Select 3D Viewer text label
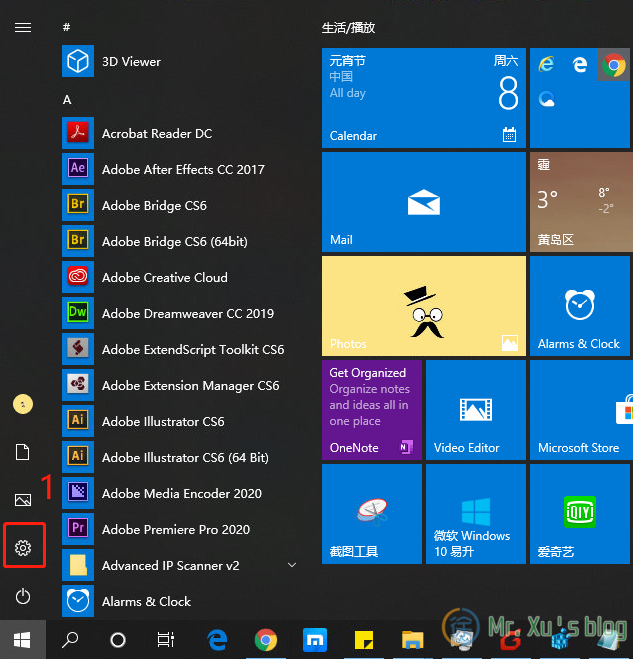This screenshot has height=659, width=633. (x=131, y=62)
